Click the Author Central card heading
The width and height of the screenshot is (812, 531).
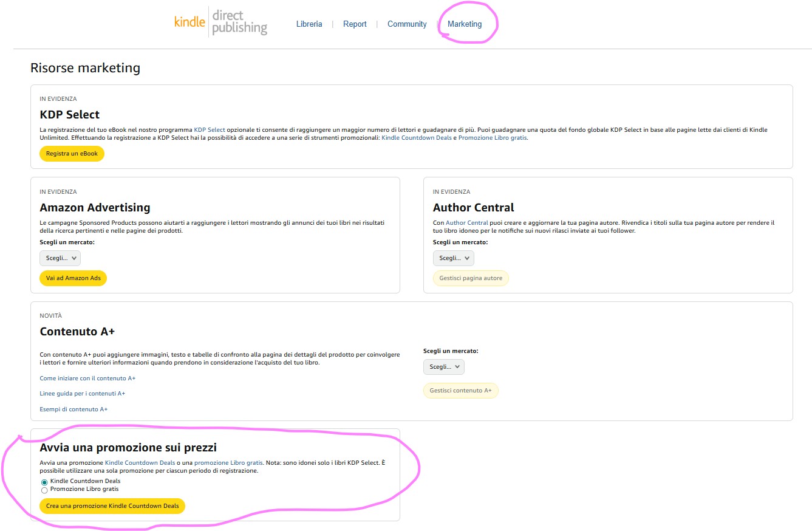coord(474,208)
